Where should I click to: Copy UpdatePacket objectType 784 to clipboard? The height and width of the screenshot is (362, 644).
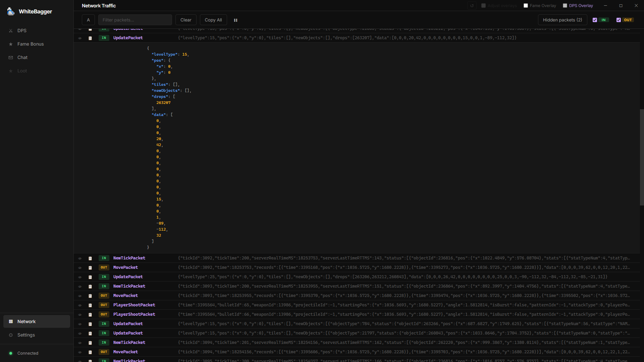click(90, 324)
